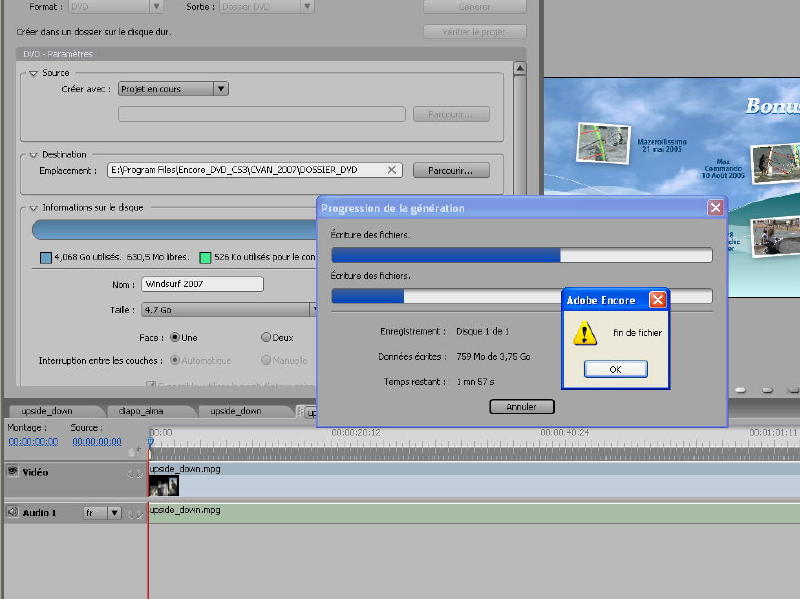
Task: Click the thumbnail beside Mas Commando 10 Août 2005
Action: pyautogui.click(x=776, y=163)
